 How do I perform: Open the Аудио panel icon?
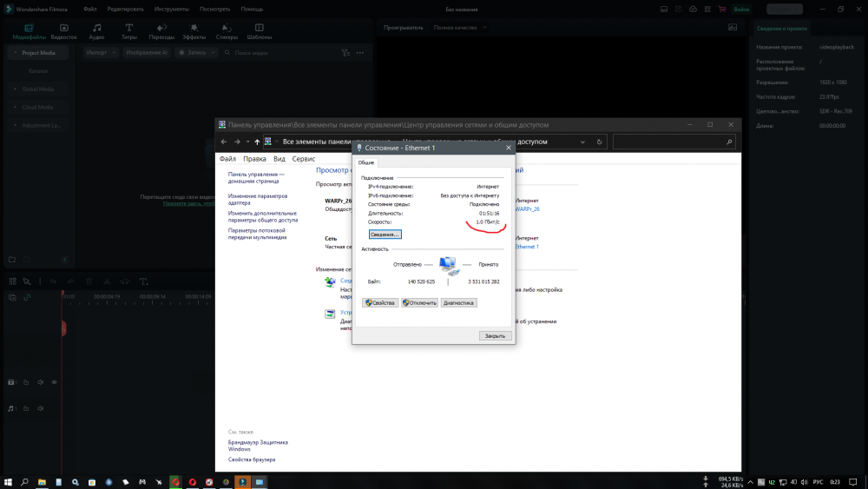[x=96, y=29]
